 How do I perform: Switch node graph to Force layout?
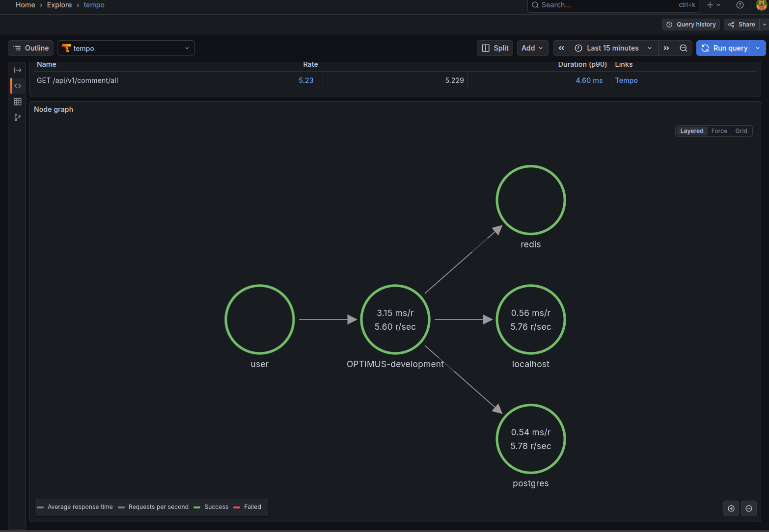719,131
